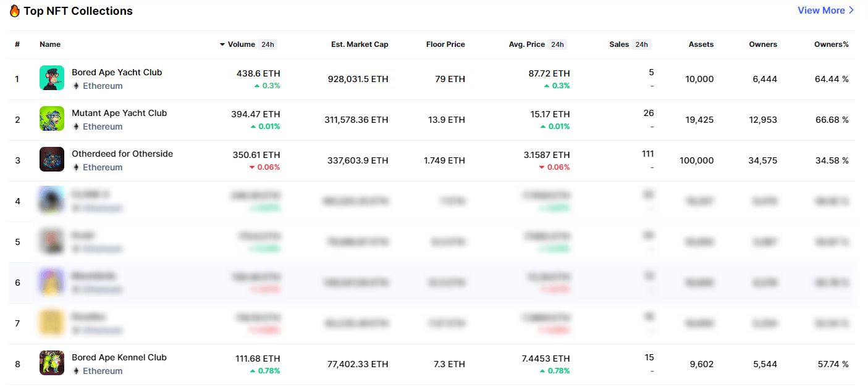Open the Volume sort dropdown arrow

tap(222, 44)
